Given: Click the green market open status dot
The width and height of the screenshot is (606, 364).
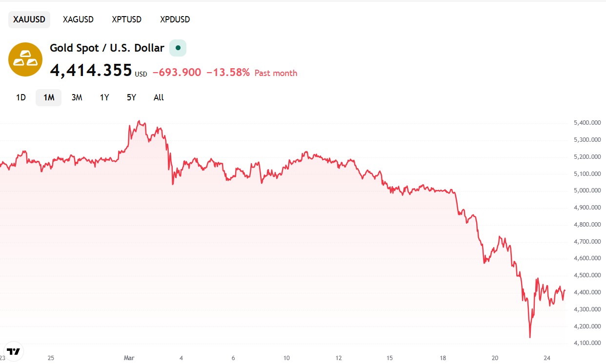Looking at the screenshot, I should tap(177, 48).
